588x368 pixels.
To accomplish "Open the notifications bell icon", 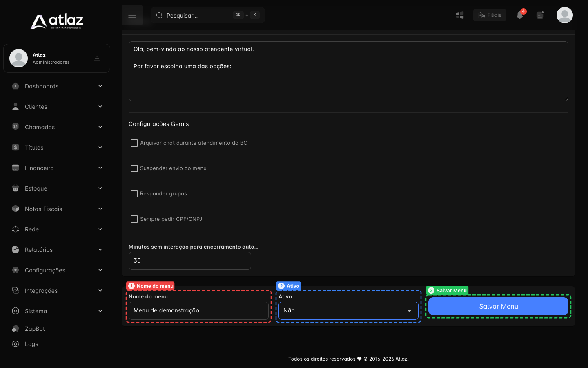I will (x=520, y=15).
